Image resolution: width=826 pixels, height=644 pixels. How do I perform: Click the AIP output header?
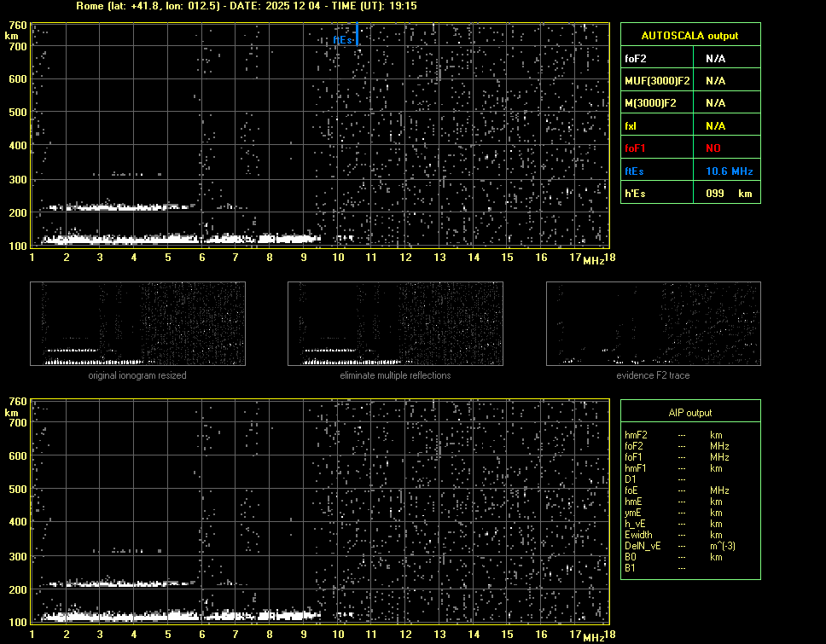tap(689, 413)
